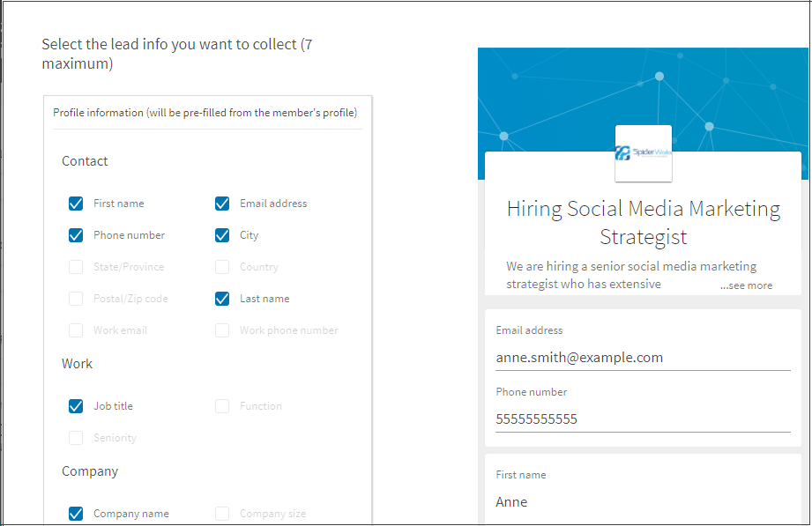The image size is (812, 526).
Task: Tick the Seniority checkbox
Action: (76, 438)
